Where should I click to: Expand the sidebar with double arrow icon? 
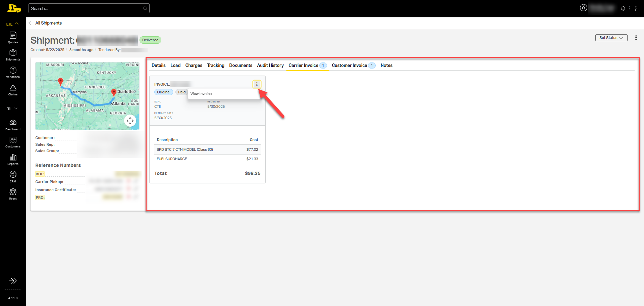(x=13, y=281)
